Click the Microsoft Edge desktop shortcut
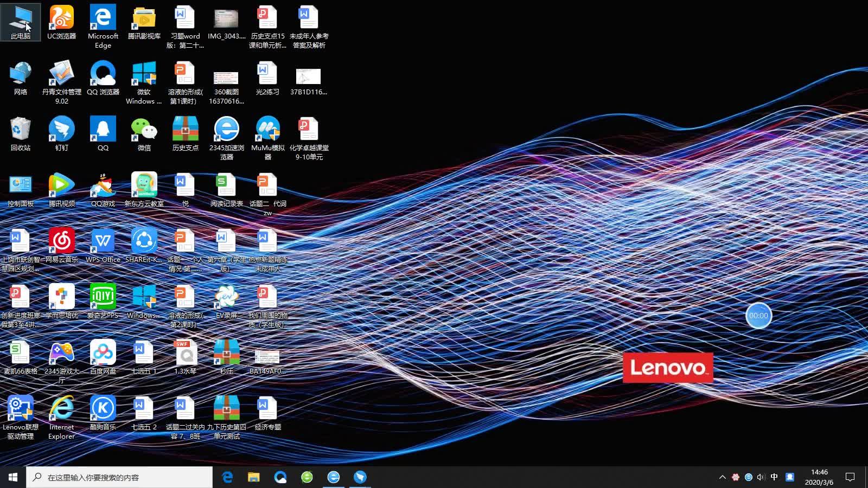 103,27
